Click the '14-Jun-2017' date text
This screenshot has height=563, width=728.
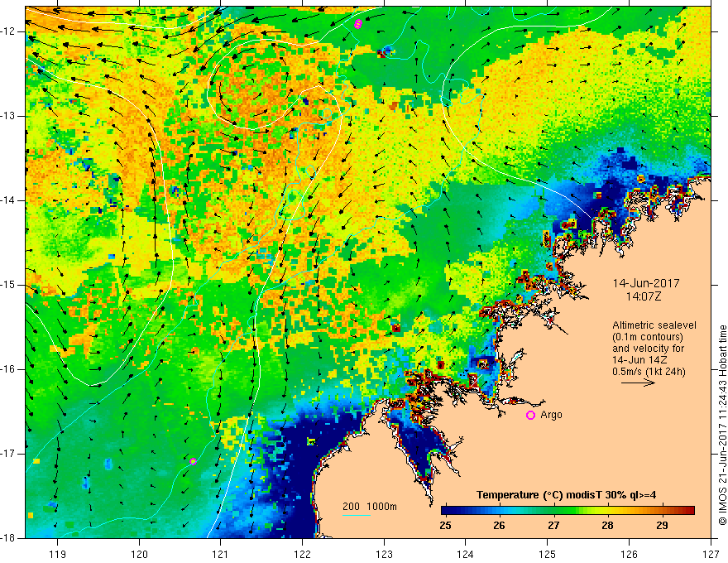pyautogui.click(x=646, y=283)
